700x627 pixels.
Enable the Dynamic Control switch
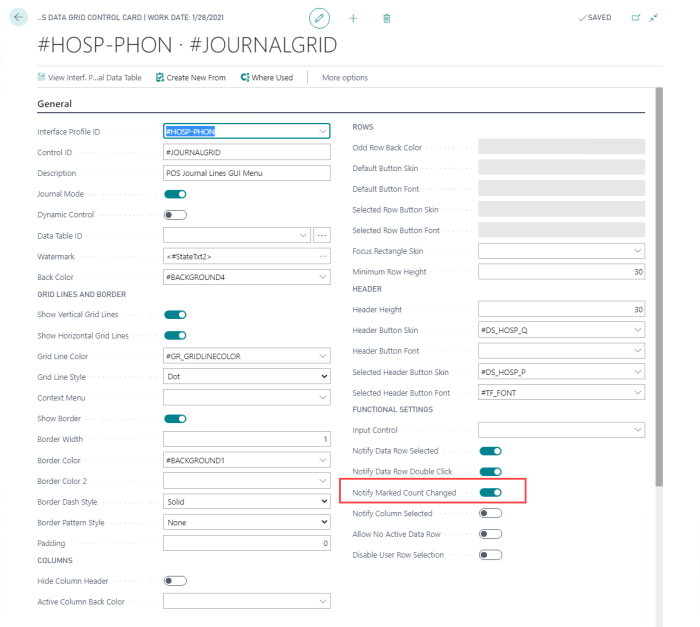(x=175, y=215)
